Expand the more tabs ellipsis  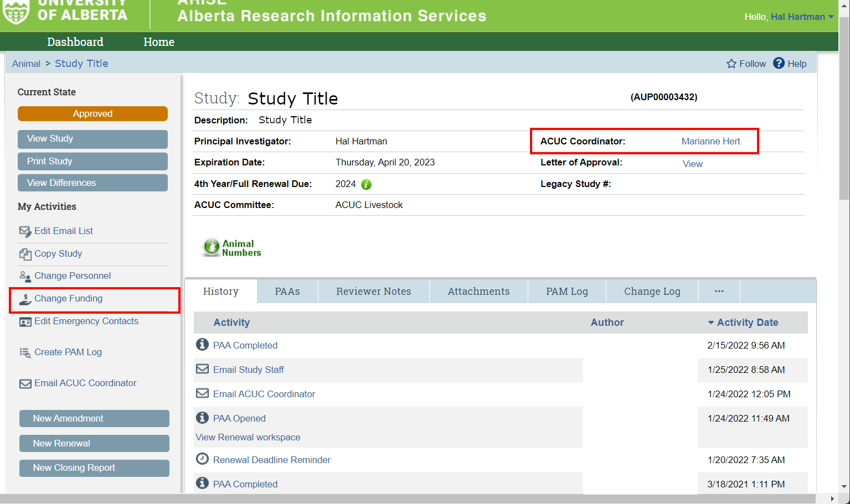[x=719, y=291]
